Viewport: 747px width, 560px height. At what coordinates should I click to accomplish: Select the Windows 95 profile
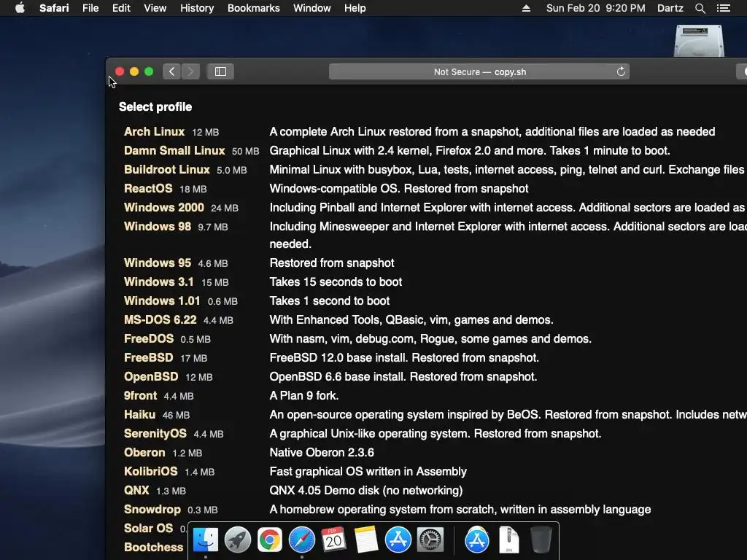pos(158,262)
